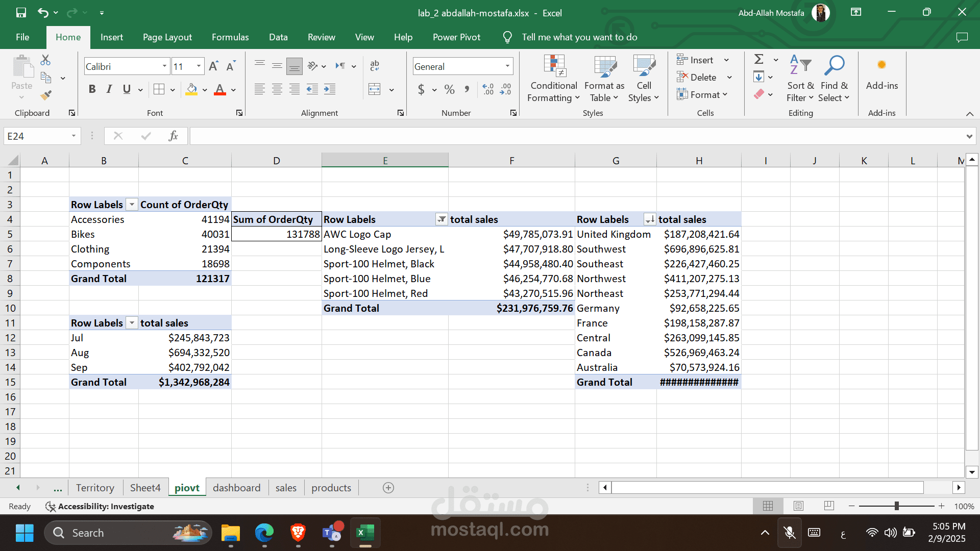This screenshot has width=980, height=551.
Task: Toggle Italic formatting
Action: tap(109, 90)
